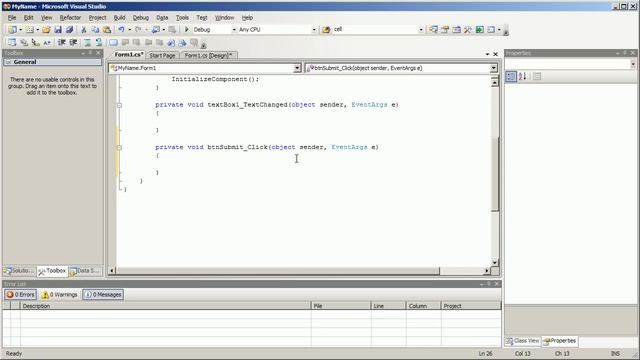Click the Navigate Backward icon

pos(156,30)
